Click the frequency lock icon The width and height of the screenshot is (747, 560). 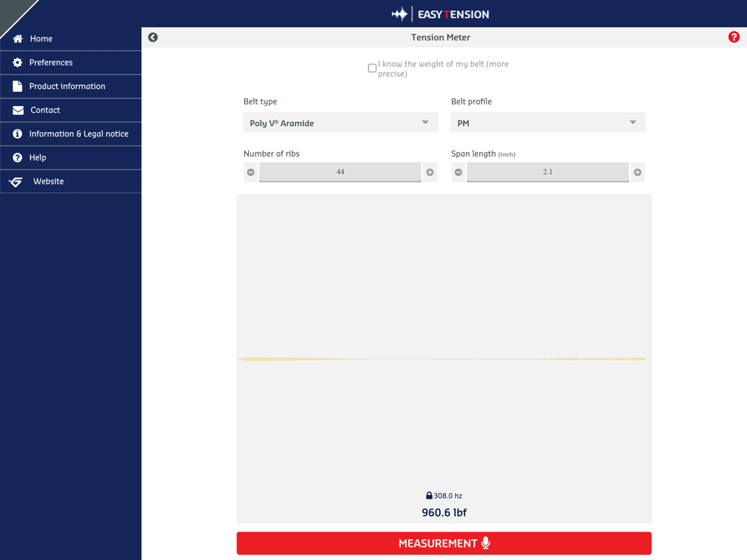tap(429, 495)
